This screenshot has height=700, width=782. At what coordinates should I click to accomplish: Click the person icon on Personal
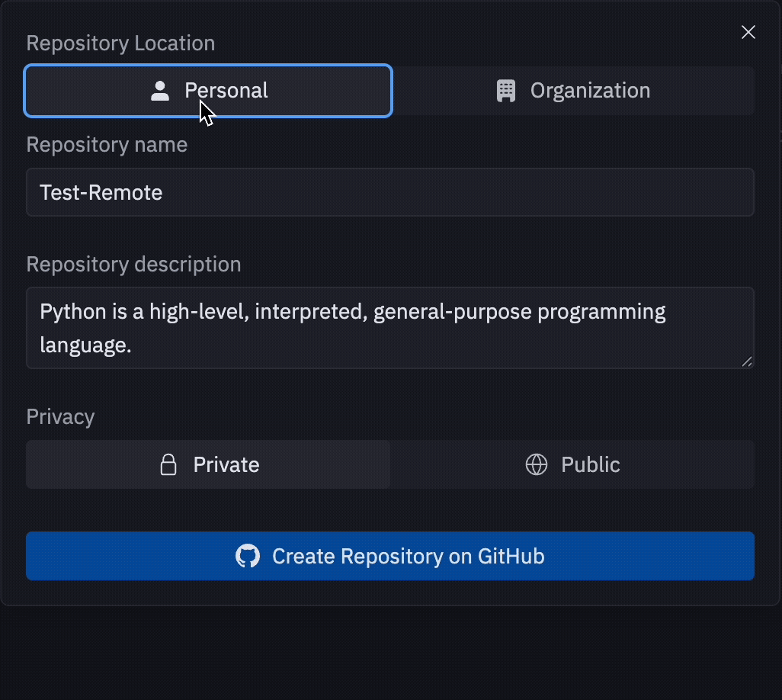tap(160, 92)
